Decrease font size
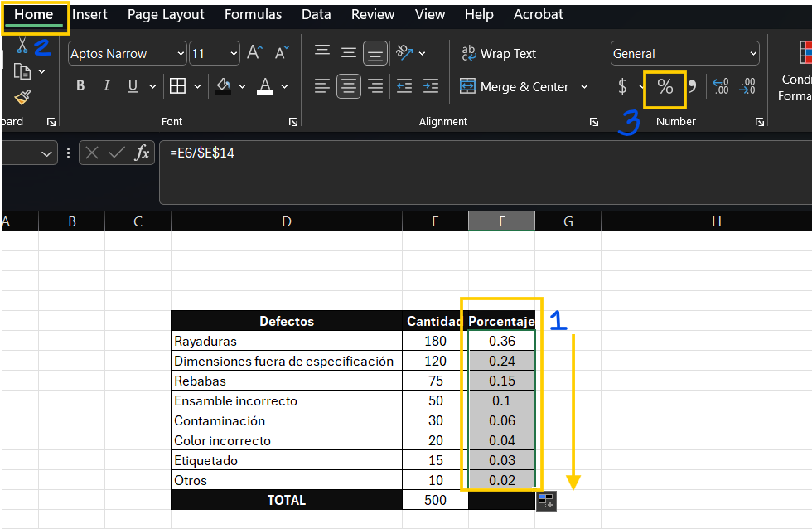This screenshot has width=812, height=529. click(282, 53)
